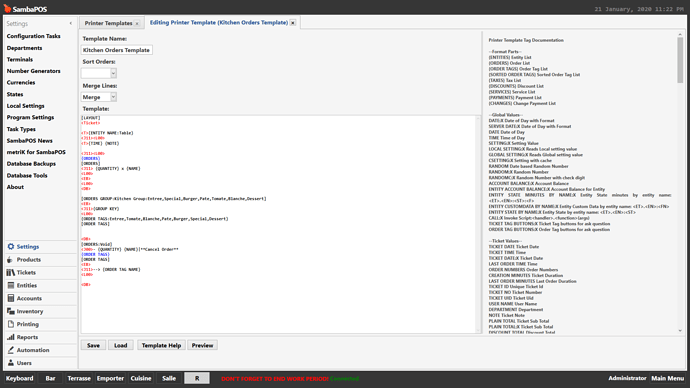Go to Main Menu
The image size is (690, 388).
(x=668, y=378)
